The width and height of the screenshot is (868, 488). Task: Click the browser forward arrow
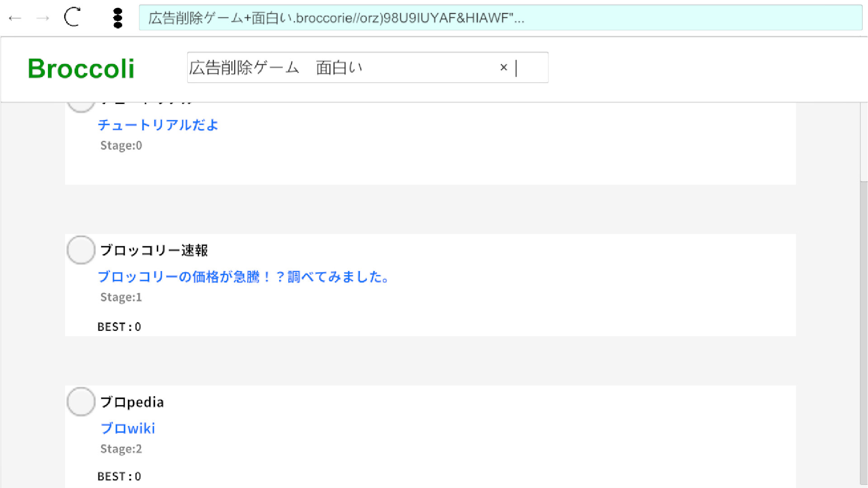[x=43, y=18]
